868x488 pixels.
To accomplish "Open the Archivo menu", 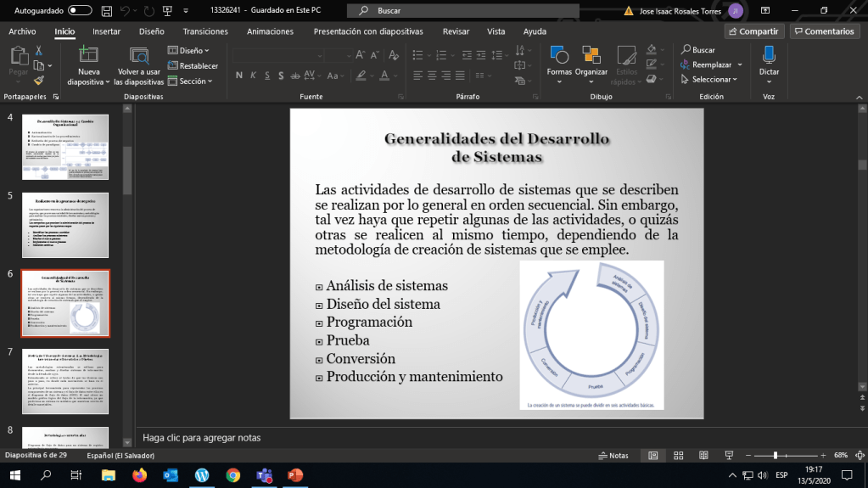I will coord(22,31).
